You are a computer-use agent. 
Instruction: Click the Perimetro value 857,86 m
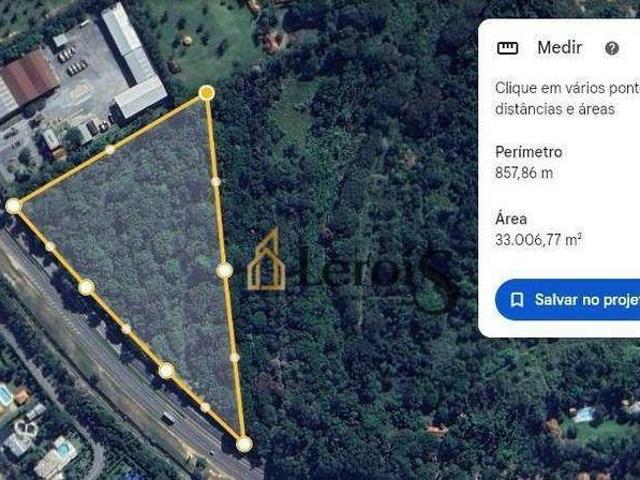pyautogui.click(x=524, y=173)
